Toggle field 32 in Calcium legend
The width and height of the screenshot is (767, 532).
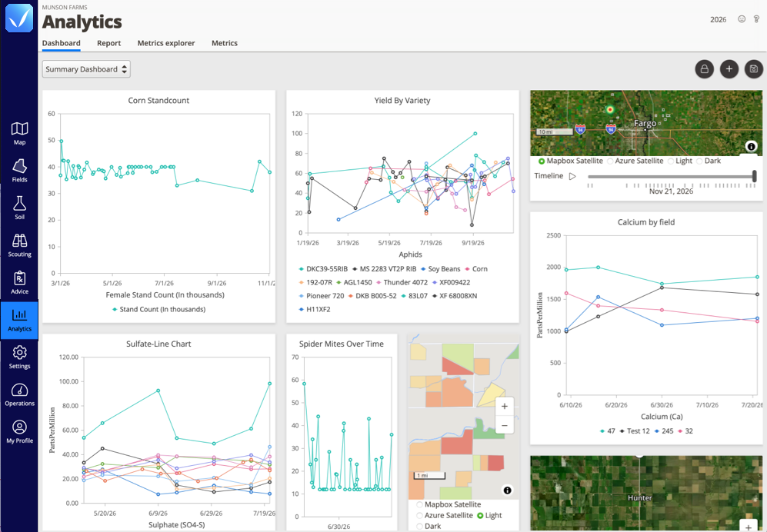click(x=685, y=431)
